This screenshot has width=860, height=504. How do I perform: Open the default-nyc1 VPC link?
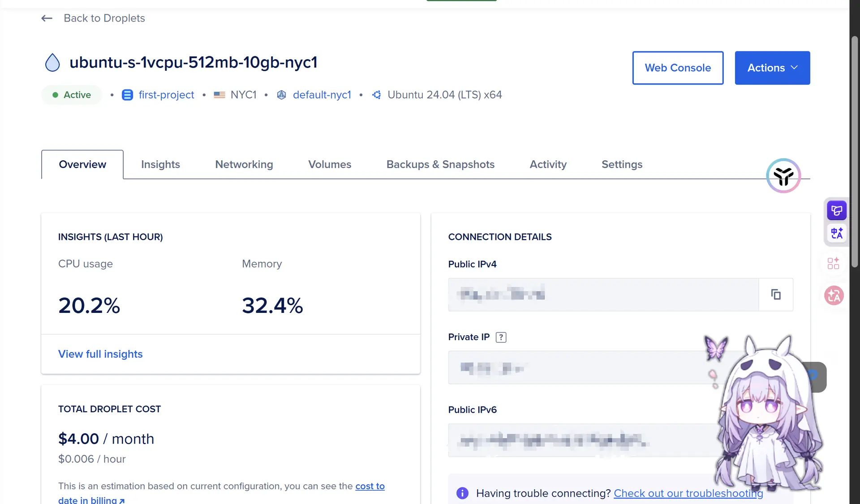322,95
